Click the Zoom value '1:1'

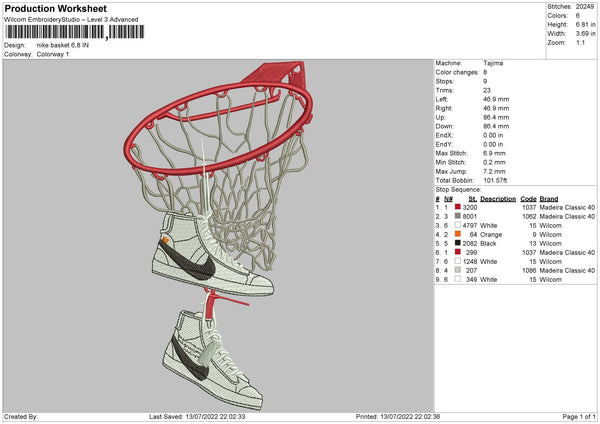coord(580,42)
